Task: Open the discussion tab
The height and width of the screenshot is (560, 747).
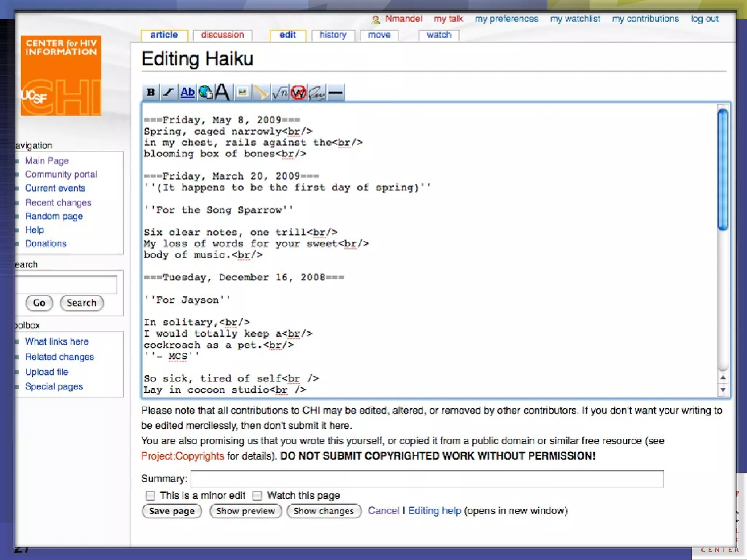Action: 222,35
